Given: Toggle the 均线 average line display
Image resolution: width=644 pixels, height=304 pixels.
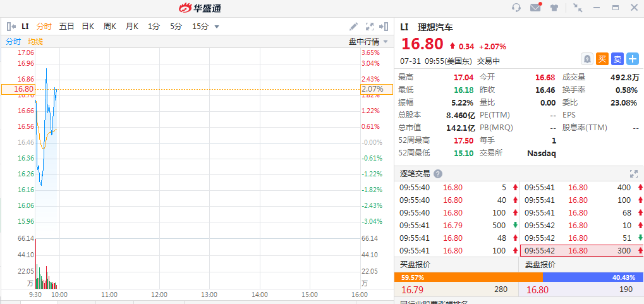Looking at the screenshot, I should 35,41.
